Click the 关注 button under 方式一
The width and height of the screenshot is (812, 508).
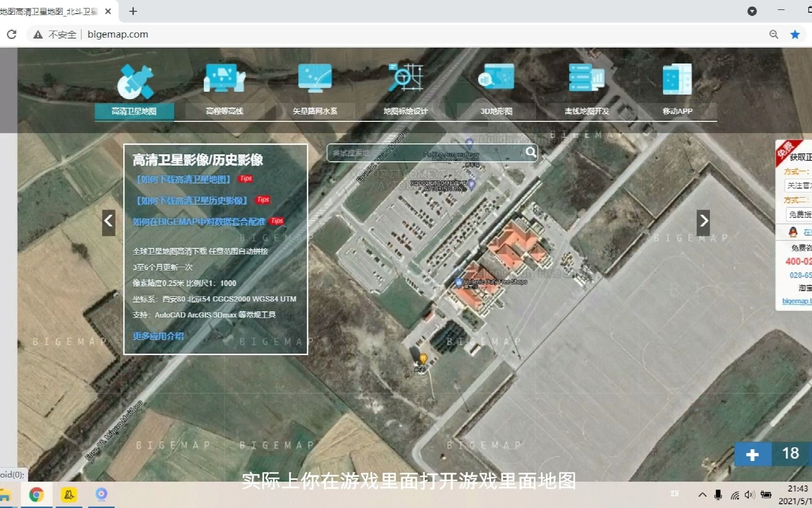click(798, 185)
